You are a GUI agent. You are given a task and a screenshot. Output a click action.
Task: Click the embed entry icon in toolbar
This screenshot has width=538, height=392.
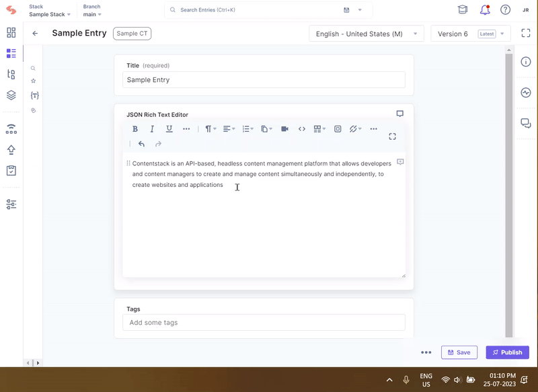click(x=338, y=129)
